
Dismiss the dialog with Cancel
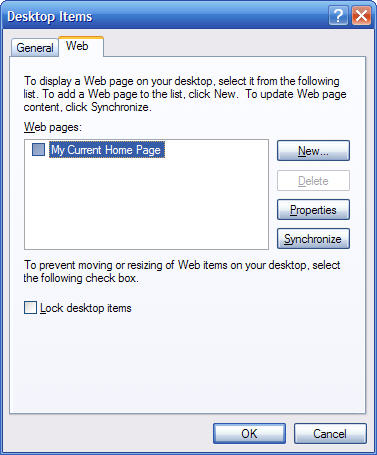point(330,434)
